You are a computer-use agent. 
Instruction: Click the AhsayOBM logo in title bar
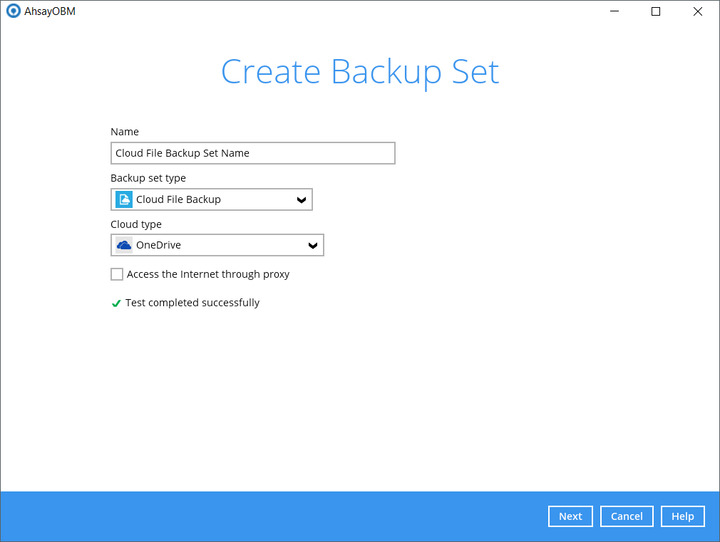coord(13,12)
